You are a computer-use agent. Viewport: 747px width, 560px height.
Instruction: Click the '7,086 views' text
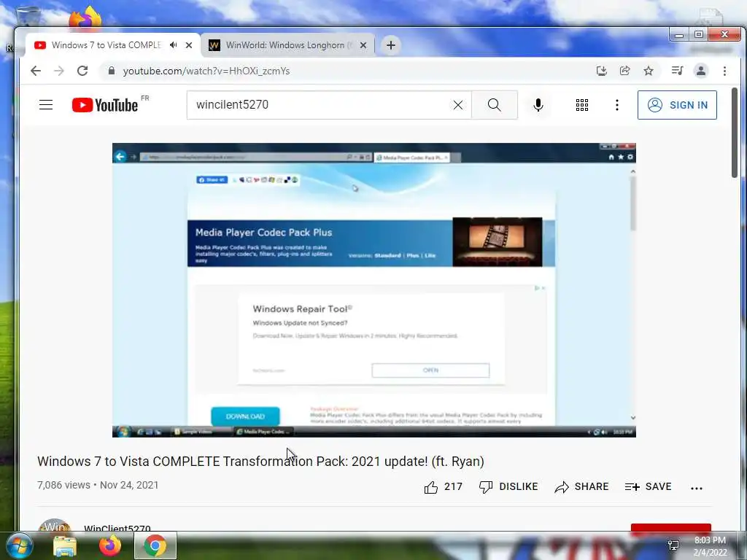63,485
